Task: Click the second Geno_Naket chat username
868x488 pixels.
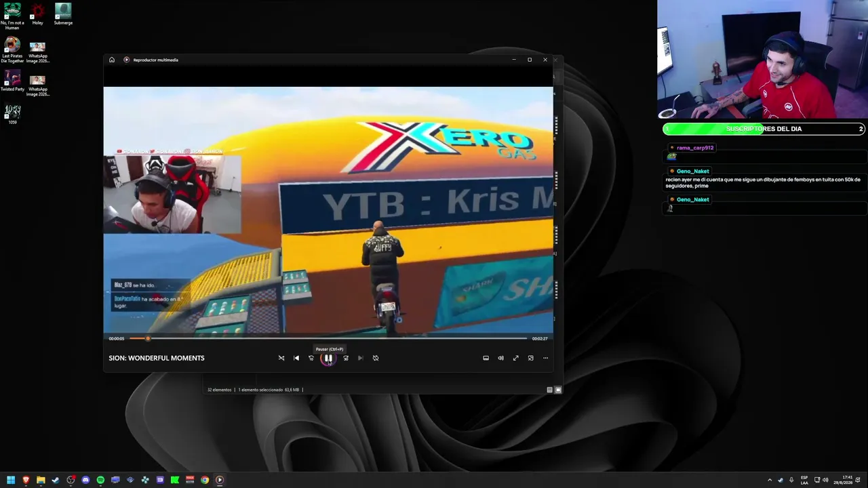Action: pyautogui.click(x=692, y=199)
